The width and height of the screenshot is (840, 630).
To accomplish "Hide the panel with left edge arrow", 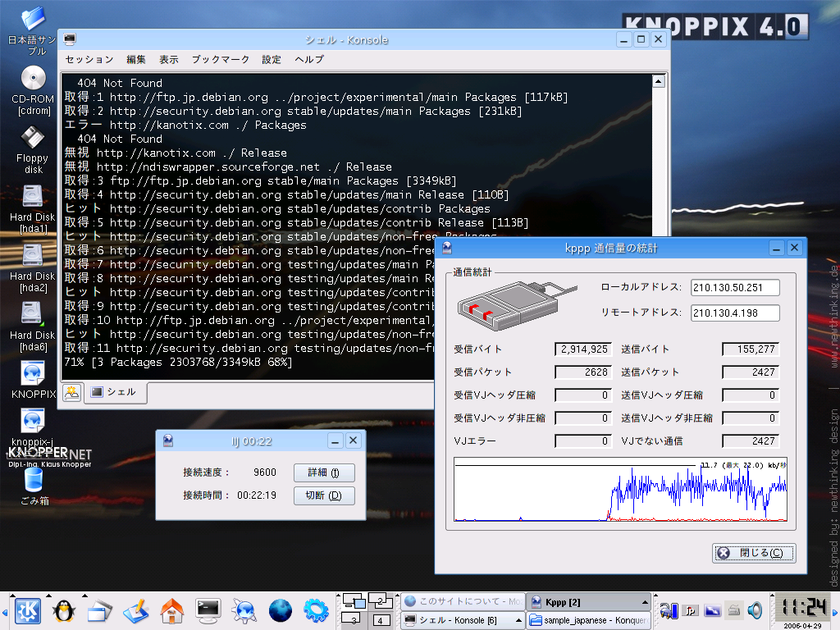I will (x=4, y=611).
